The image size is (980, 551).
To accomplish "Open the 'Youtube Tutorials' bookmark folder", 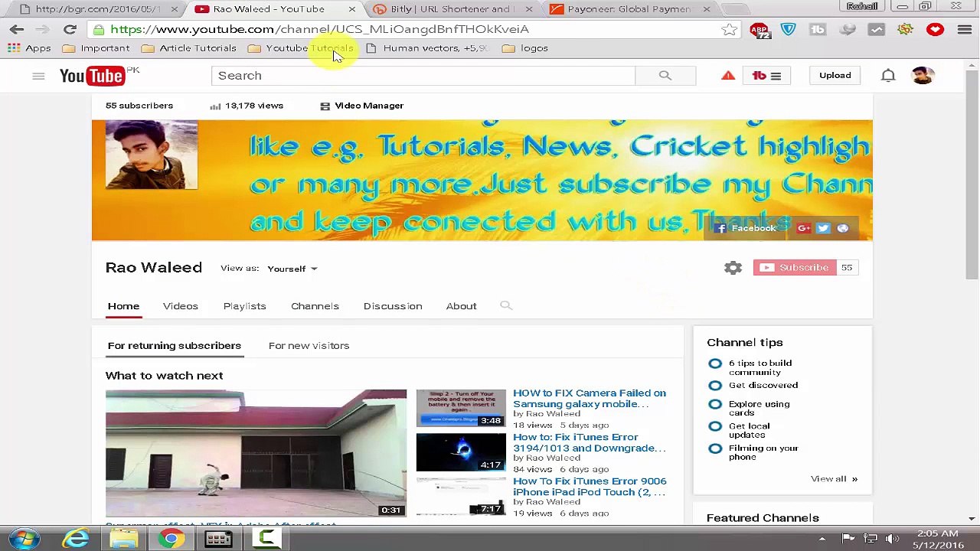I will tap(301, 48).
